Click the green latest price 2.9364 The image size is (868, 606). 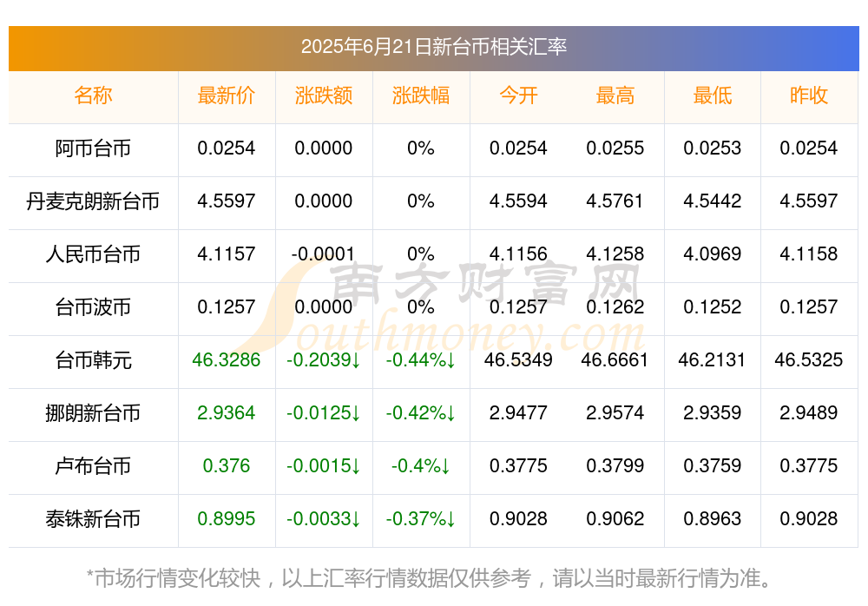[x=226, y=413]
